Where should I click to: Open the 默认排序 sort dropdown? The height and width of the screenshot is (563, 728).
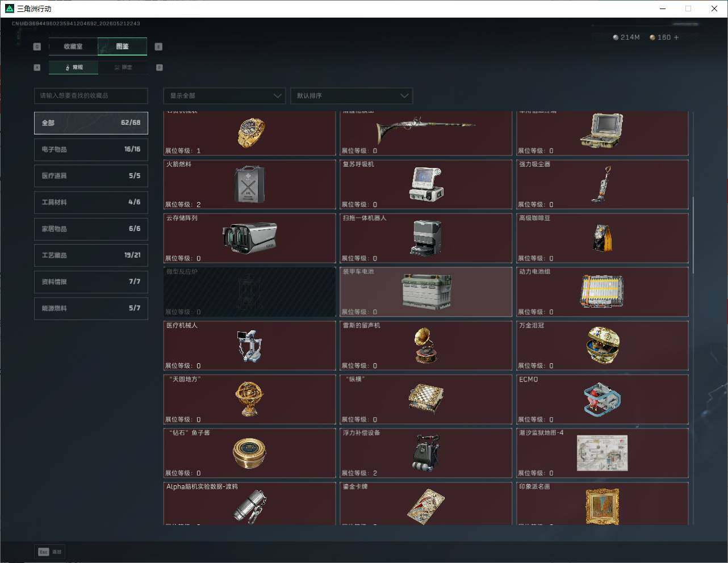pyautogui.click(x=352, y=96)
